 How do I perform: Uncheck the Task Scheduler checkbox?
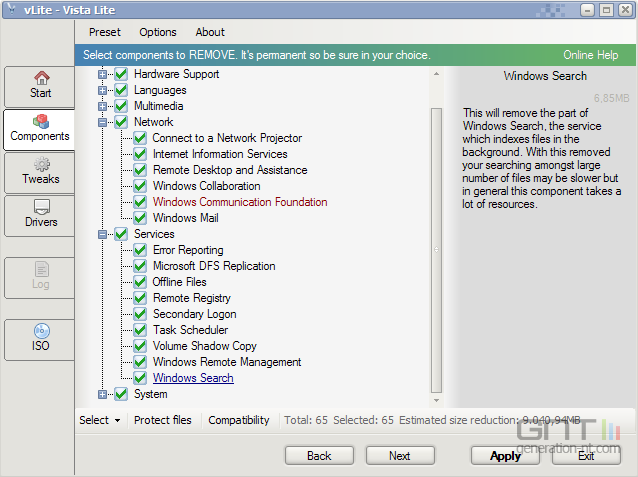pos(140,330)
